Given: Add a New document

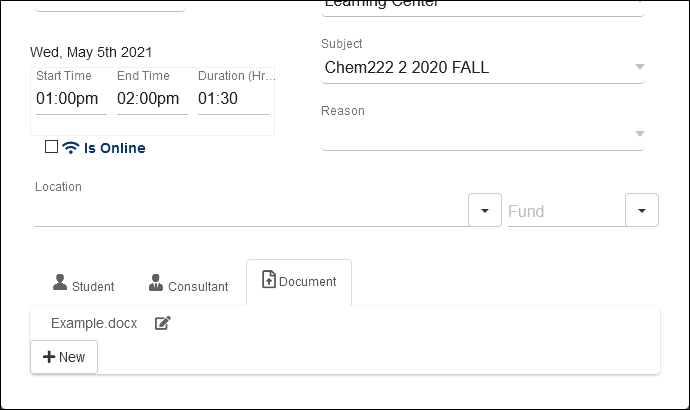Looking at the screenshot, I should 64,357.
